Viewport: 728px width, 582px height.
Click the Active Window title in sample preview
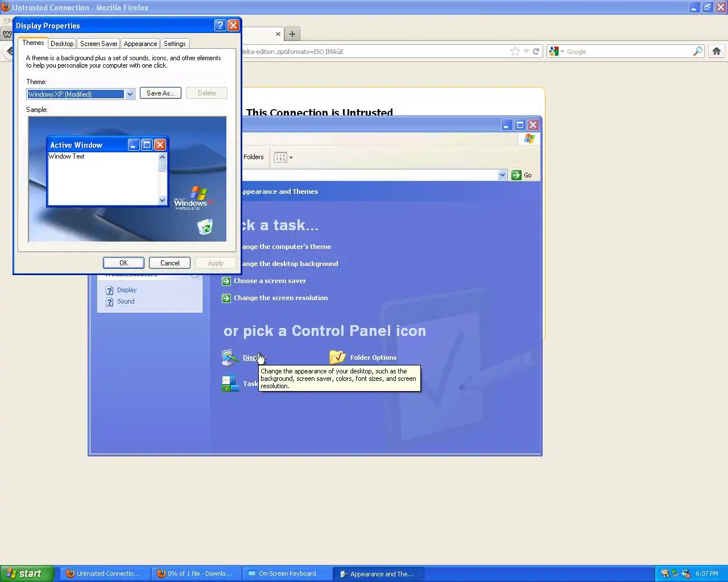tap(76, 145)
